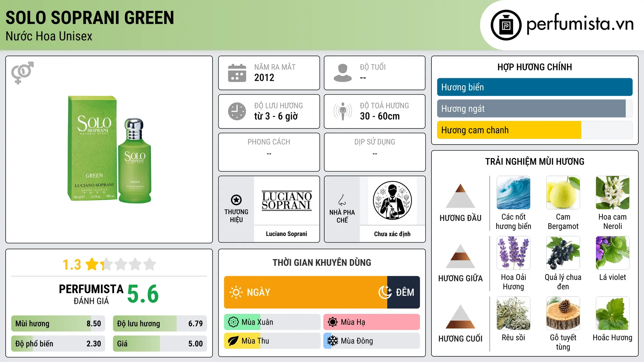Open the Hoa cam Neroli note image
Image resolution: width=644 pixels, height=362 pixels.
tap(613, 193)
